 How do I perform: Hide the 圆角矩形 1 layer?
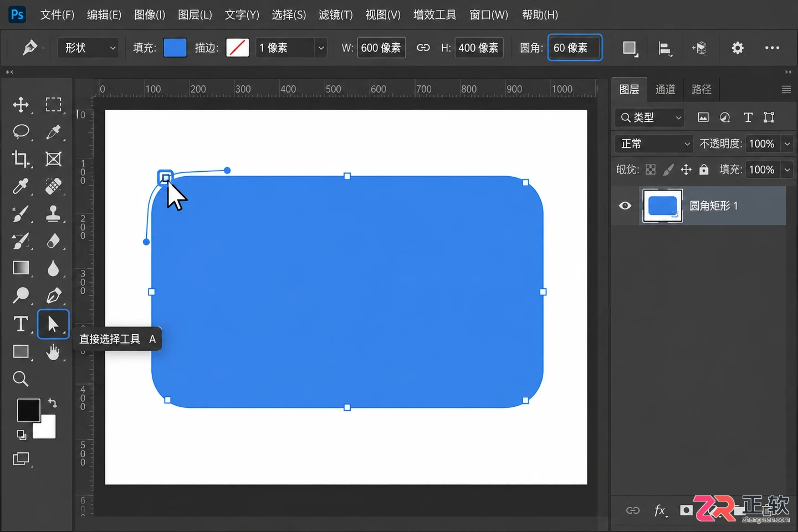[x=625, y=206]
